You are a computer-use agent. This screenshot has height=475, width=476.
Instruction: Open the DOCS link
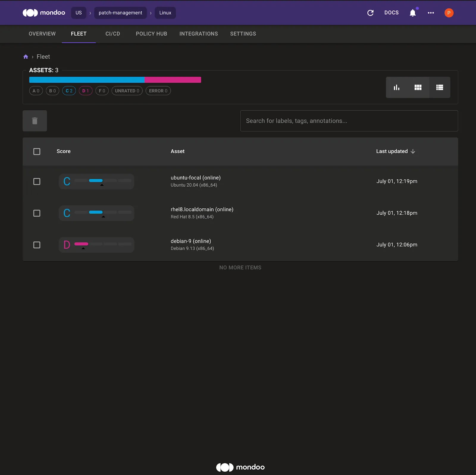(392, 13)
